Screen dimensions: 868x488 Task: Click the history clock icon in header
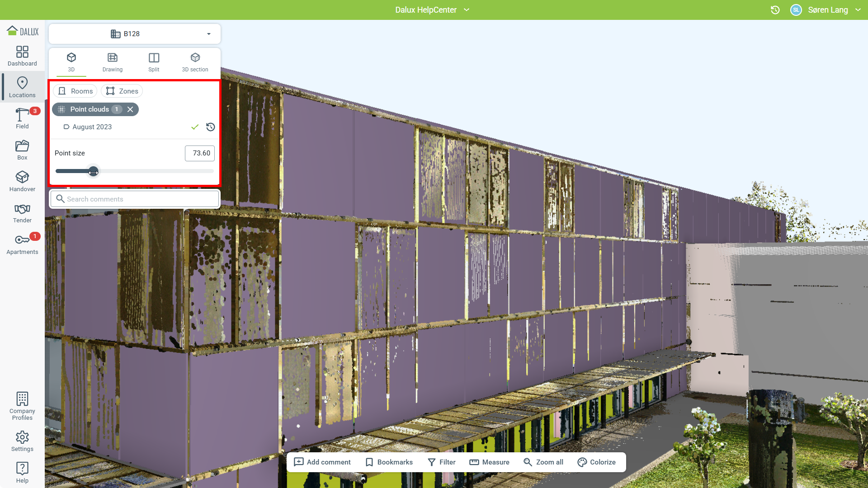coord(775,10)
